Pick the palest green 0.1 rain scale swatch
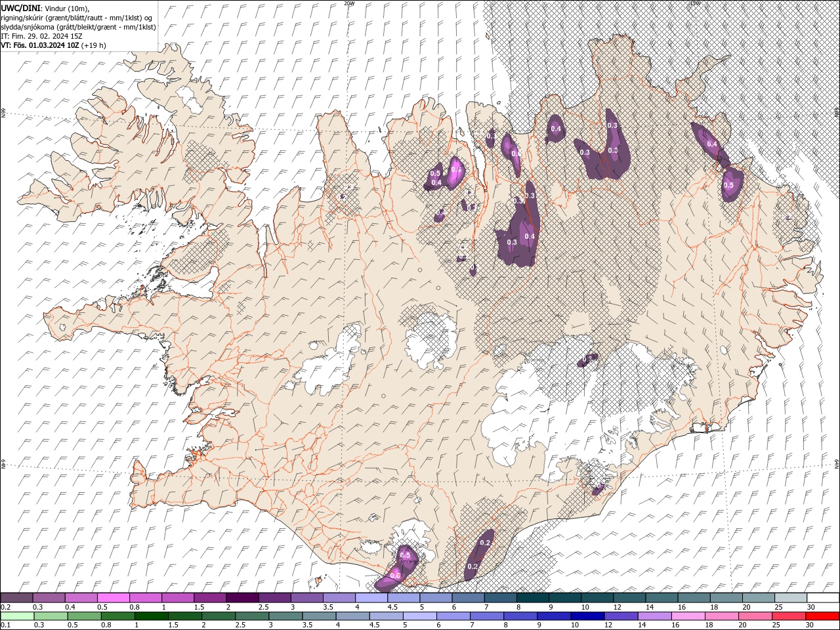Screen dimensions: 840x630 tap(17, 616)
